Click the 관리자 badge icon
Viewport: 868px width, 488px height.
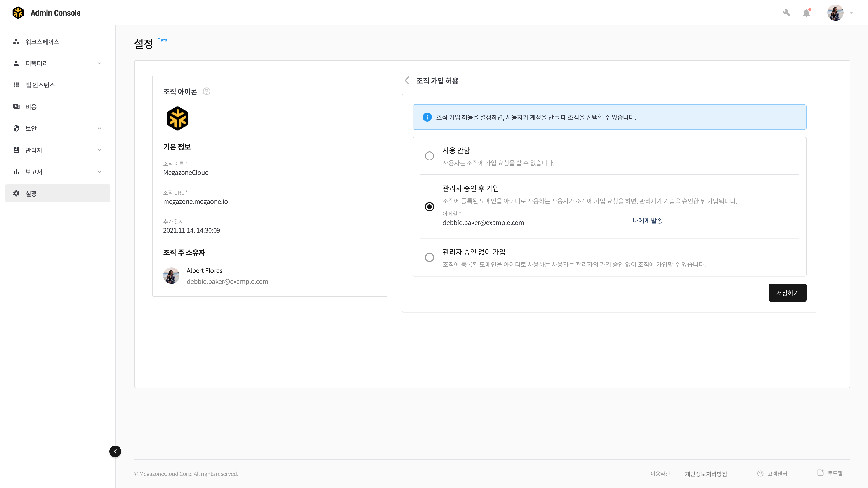(x=16, y=150)
